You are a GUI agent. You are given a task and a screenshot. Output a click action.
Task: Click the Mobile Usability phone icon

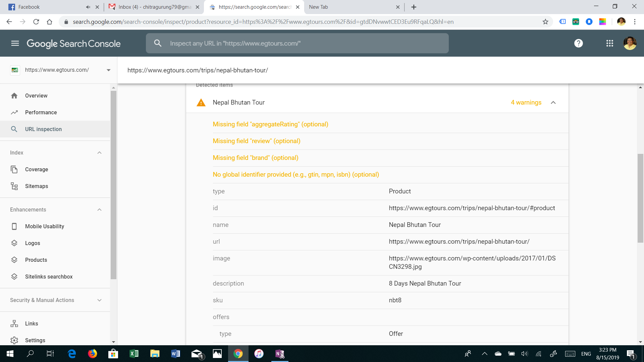click(14, 226)
